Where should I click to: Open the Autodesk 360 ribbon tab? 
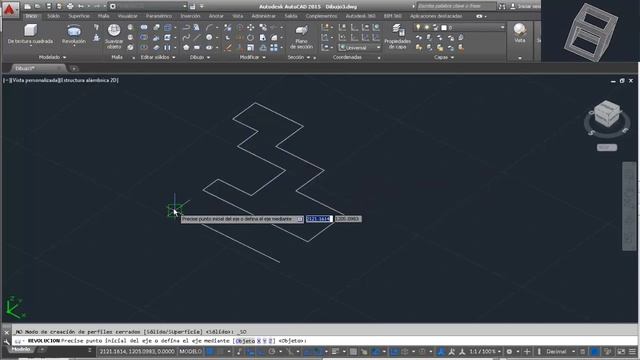click(x=360, y=16)
